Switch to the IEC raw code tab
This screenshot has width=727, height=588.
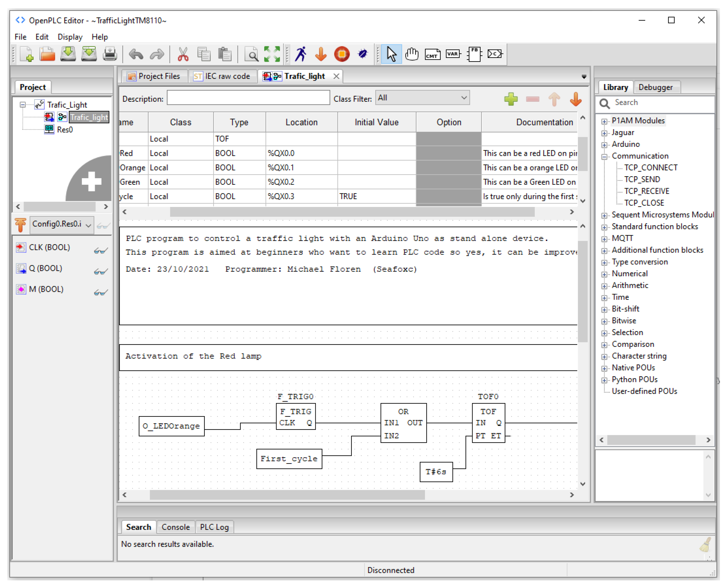(222, 76)
